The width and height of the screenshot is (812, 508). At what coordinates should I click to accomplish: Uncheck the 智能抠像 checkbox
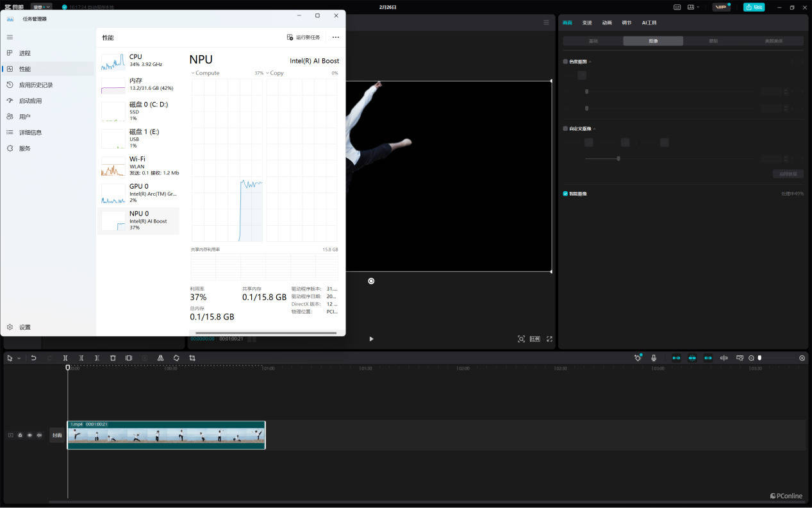[x=565, y=194]
